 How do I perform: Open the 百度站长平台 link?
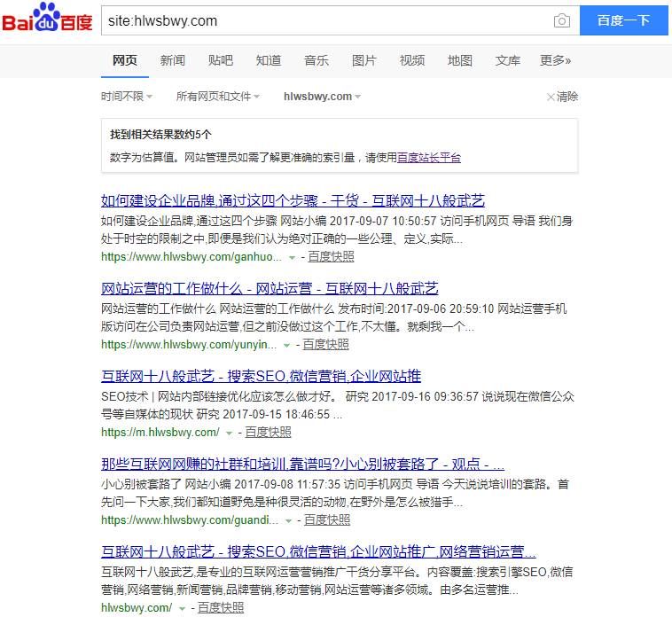tap(429, 158)
